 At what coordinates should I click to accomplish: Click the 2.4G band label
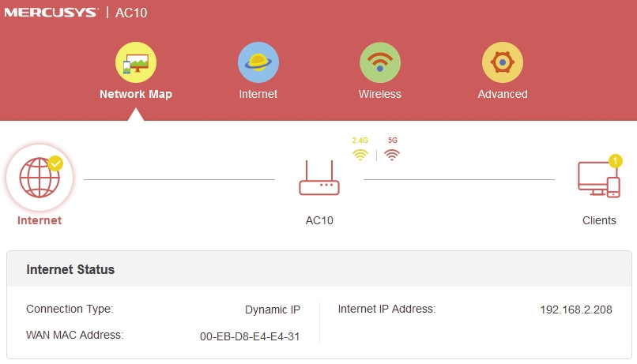point(360,141)
